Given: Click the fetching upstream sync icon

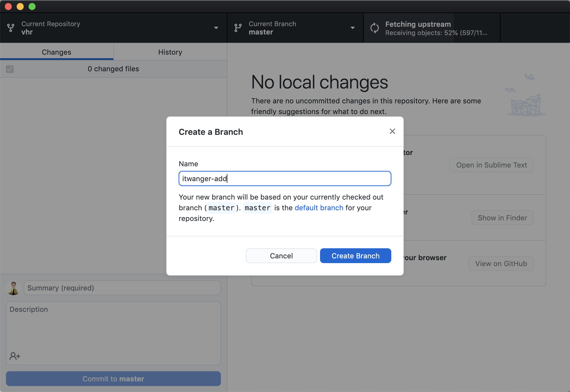Looking at the screenshot, I should [x=375, y=28].
